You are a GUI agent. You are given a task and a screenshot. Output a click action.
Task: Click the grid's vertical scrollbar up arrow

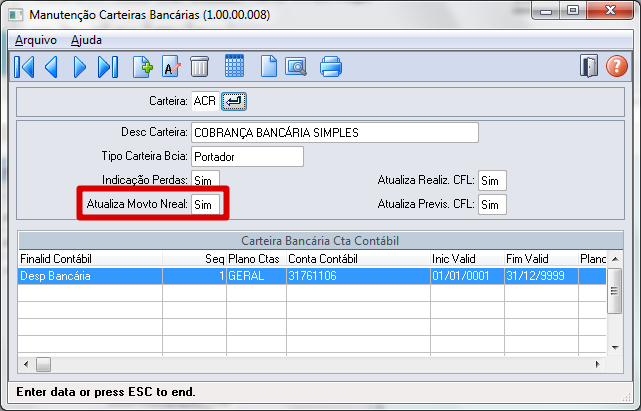click(615, 259)
